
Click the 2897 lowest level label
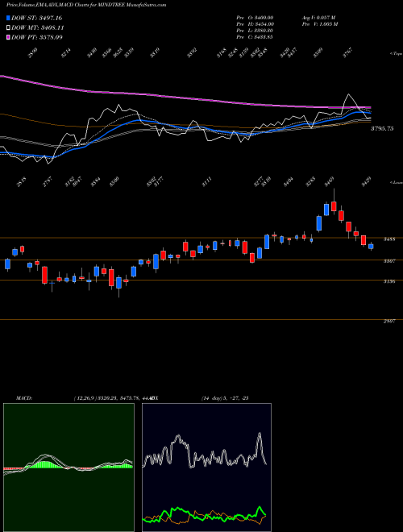click(389, 321)
